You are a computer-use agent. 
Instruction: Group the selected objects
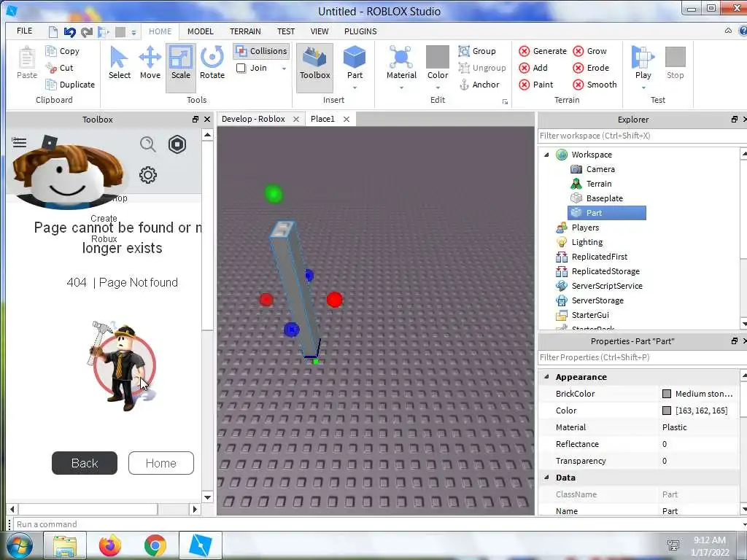click(x=477, y=51)
